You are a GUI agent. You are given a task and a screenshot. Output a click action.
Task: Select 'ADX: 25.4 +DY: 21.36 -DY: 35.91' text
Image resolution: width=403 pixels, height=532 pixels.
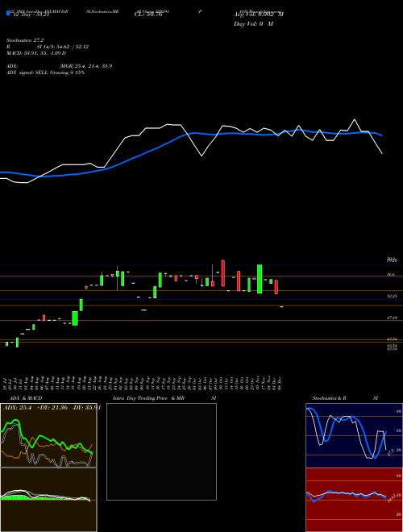[52, 408]
